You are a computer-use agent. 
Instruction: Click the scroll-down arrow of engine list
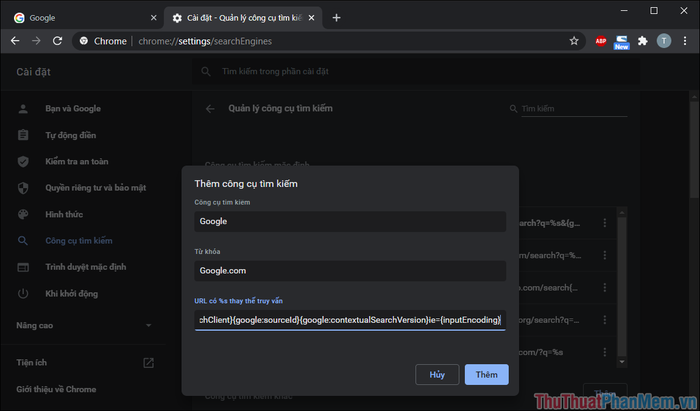tap(622, 362)
